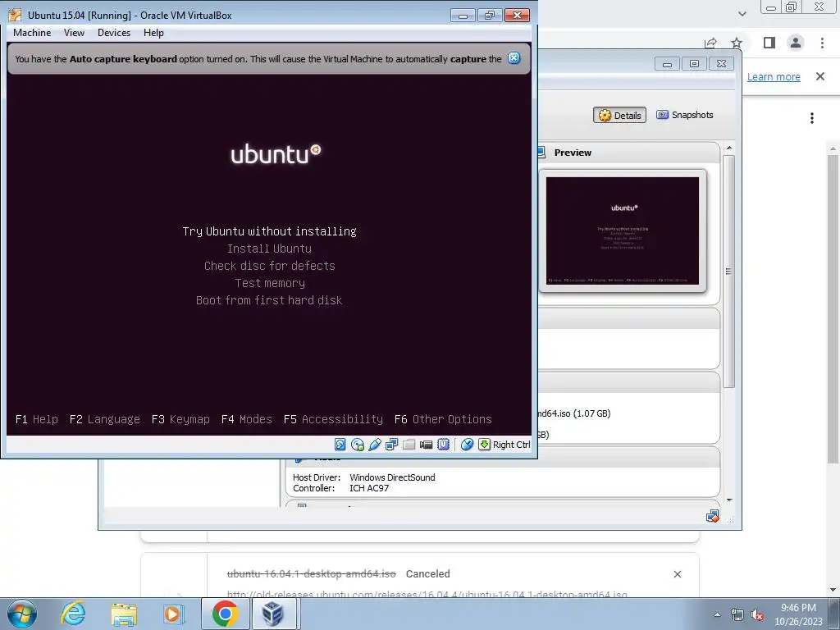Image resolution: width=840 pixels, height=630 pixels.
Task: Click the Chrome share page icon
Action: [710, 43]
